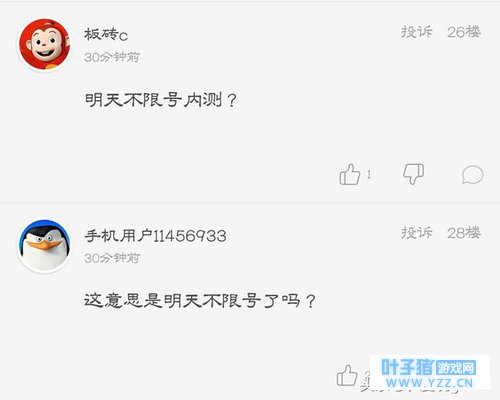Select the 28楼 floor label
Viewport: 500px width, 400px height.
[x=464, y=233]
